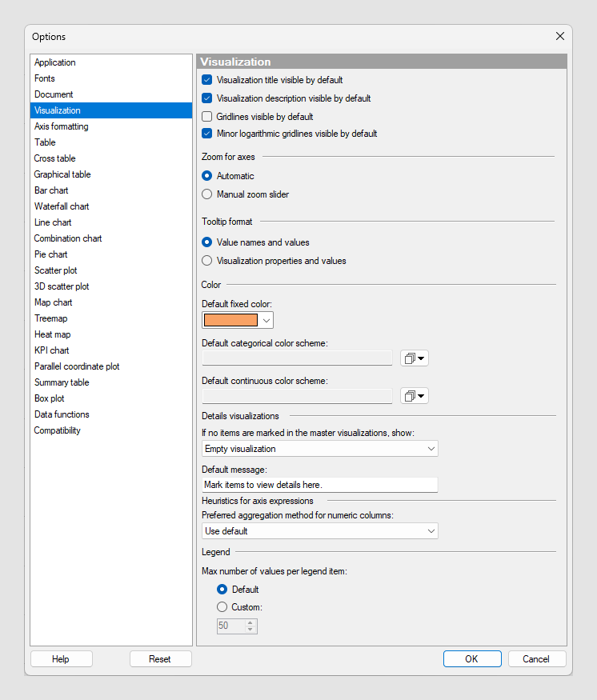This screenshot has width=597, height=700.
Task: Click the Default message text field
Action: tap(320, 485)
